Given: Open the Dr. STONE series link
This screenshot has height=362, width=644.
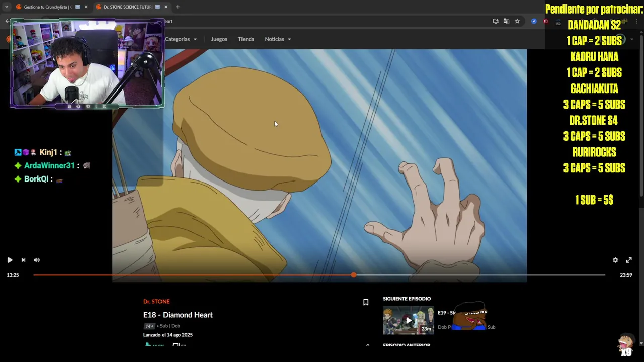Looking at the screenshot, I should [x=156, y=301].
